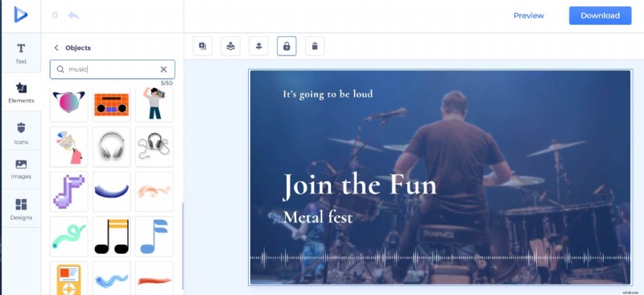Add the peach squiggle stroke object
Image resolution: width=644 pixels, height=295 pixels.
click(x=154, y=191)
